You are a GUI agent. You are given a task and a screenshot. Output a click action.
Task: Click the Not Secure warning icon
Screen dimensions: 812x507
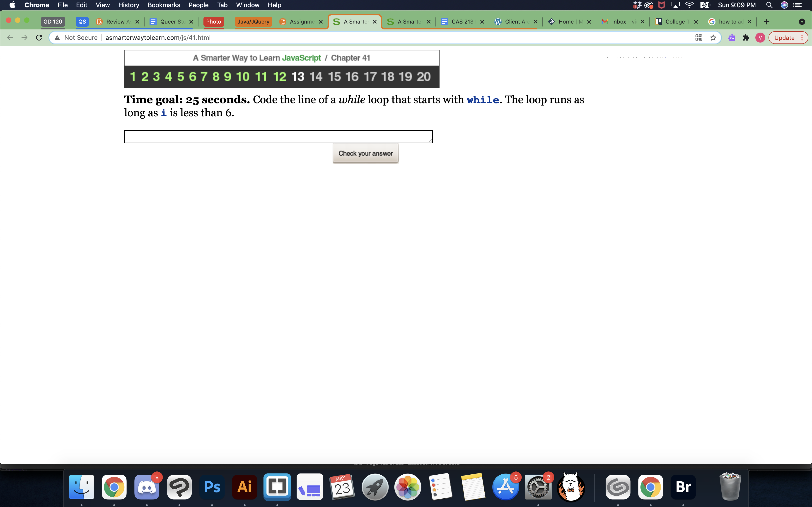[x=57, y=38]
